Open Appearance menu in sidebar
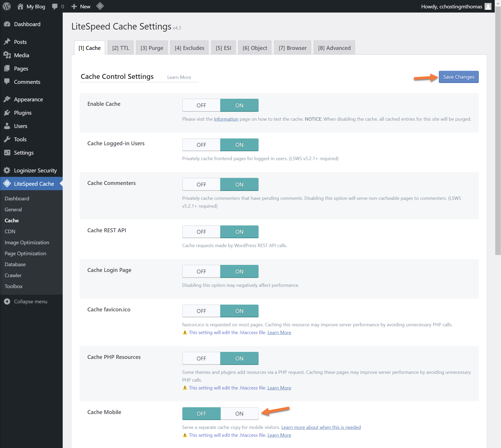Screen dimensions: 501x448 [28, 99]
